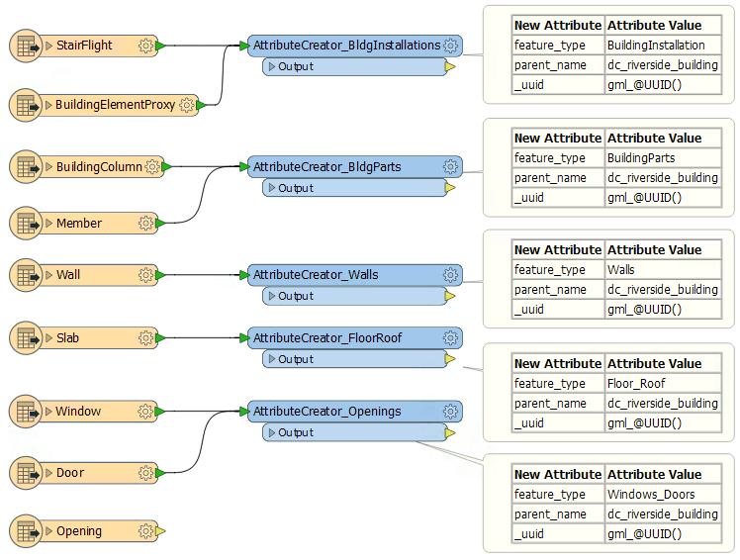The image size is (740, 560).
Task: Click the Floor_Roof value cell
Action: pos(663,384)
